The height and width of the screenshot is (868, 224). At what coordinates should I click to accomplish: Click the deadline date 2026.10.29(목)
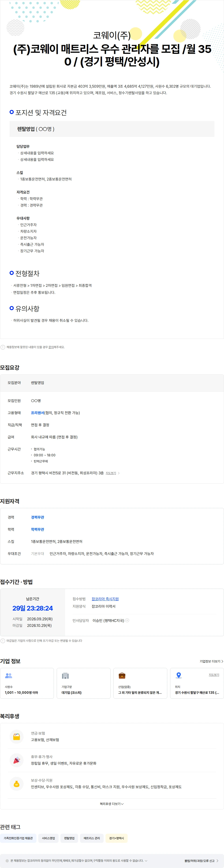point(39,625)
